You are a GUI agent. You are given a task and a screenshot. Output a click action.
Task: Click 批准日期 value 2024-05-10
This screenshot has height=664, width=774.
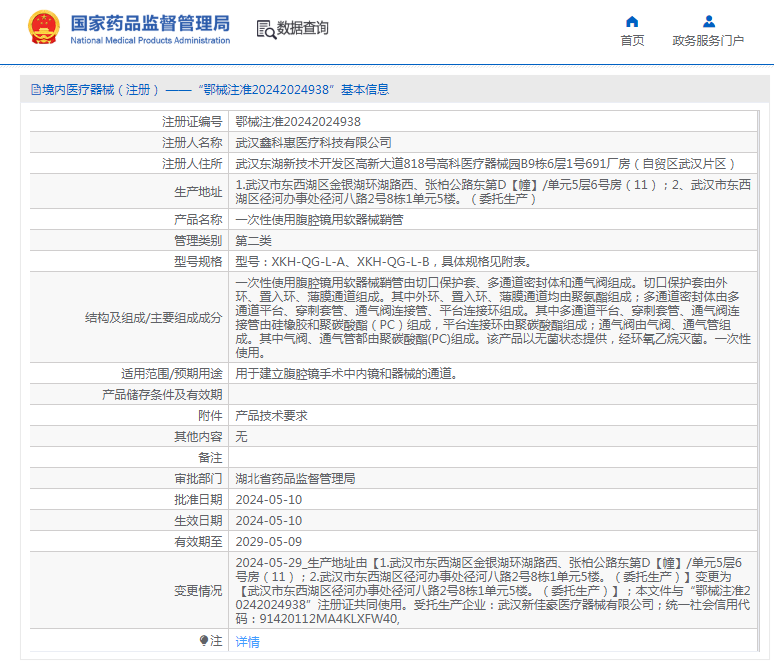coord(269,500)
